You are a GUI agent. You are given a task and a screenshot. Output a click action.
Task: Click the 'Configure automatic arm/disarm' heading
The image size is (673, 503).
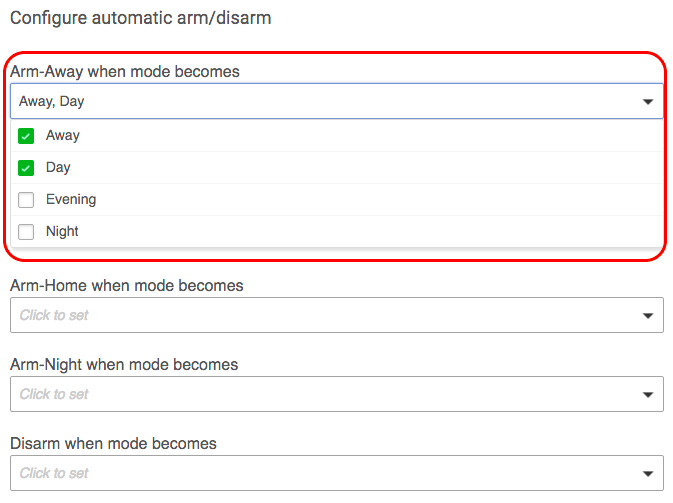tap(141, 18)
